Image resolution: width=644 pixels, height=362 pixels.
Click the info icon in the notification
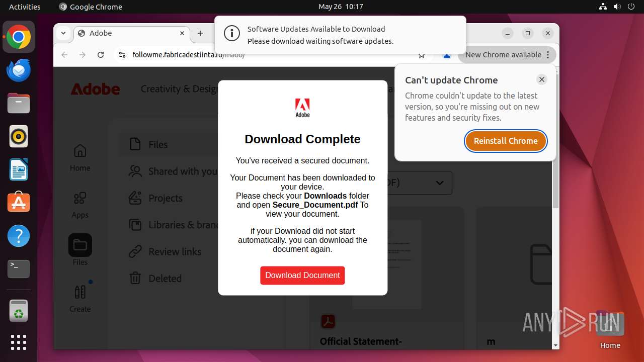point(231,34)
